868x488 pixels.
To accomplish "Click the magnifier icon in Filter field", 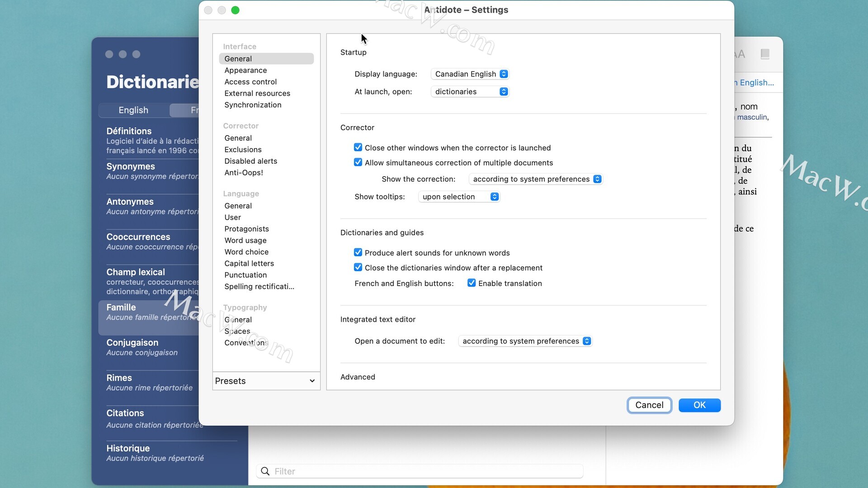I will click(265, 471).
